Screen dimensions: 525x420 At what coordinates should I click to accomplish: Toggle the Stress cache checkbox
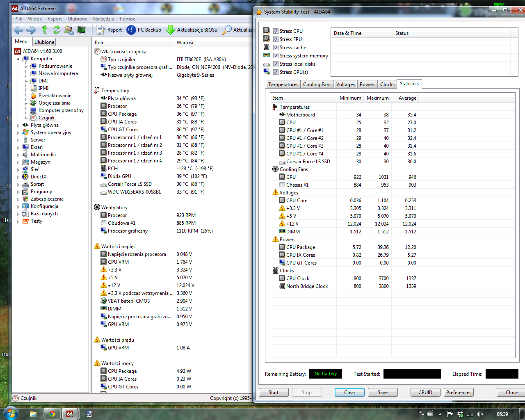coord(276,48)
